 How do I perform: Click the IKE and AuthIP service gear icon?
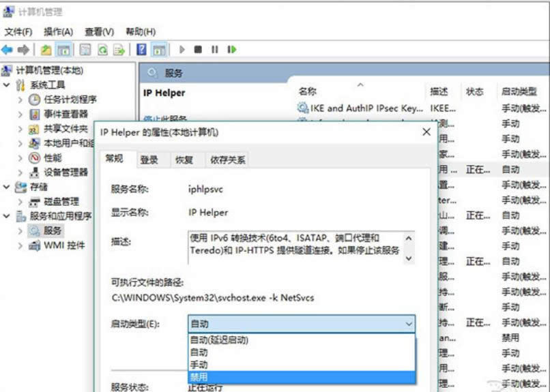click(x=302, y=108)
